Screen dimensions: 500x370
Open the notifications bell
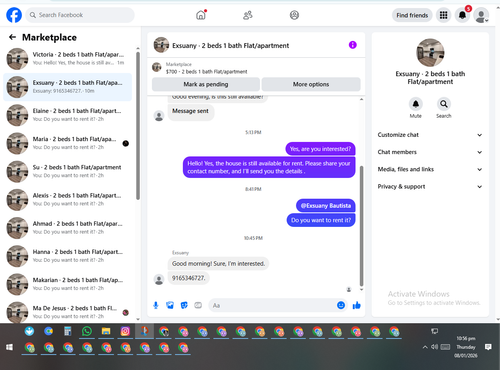click(x=462, y=15)
